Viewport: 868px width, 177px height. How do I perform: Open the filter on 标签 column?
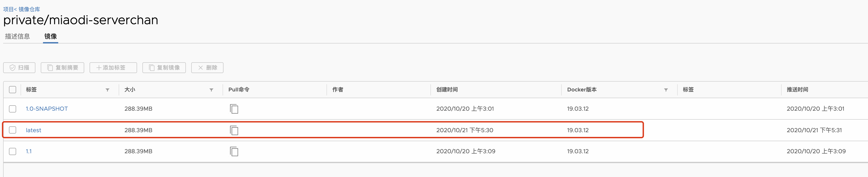coord(107,90)
